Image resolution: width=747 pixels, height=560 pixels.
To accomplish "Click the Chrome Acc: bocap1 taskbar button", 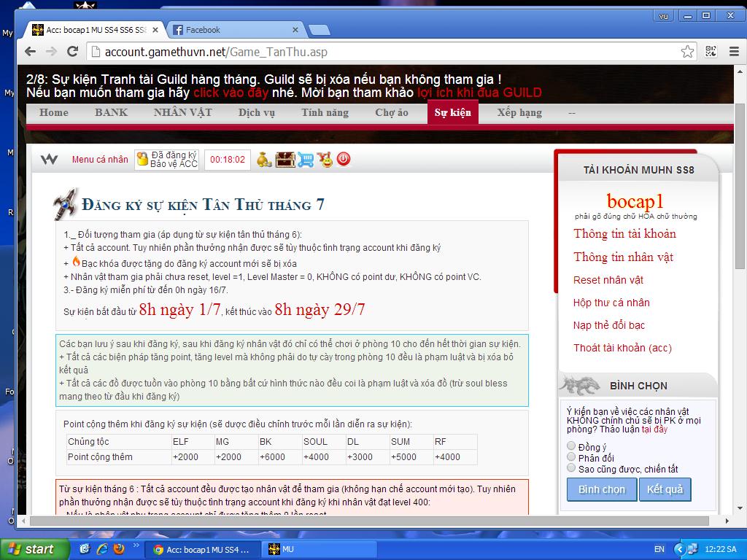I will click(x=204, y=550).
